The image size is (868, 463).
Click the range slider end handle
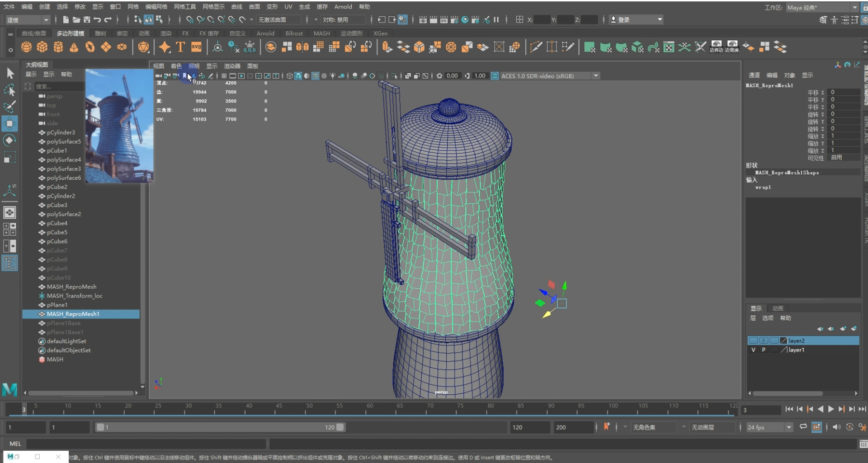[x=340, y=427]
